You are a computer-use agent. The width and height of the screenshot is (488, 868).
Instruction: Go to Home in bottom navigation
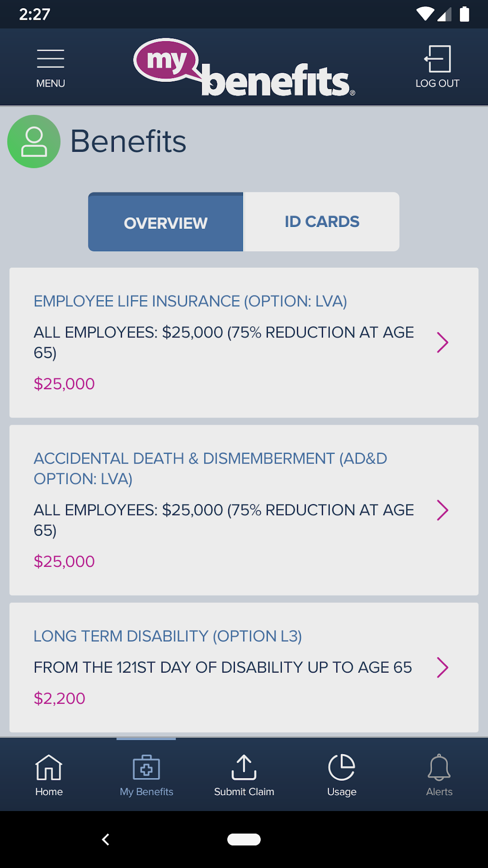pos(49,767)
